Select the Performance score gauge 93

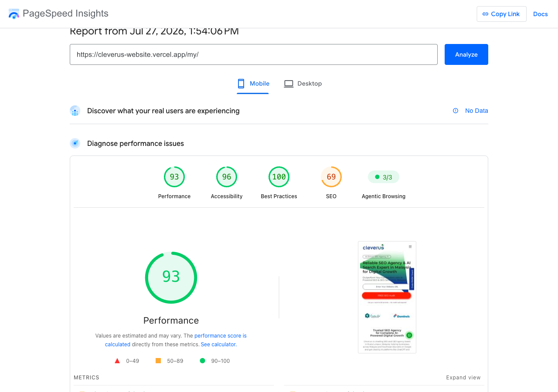coord(174,177)
